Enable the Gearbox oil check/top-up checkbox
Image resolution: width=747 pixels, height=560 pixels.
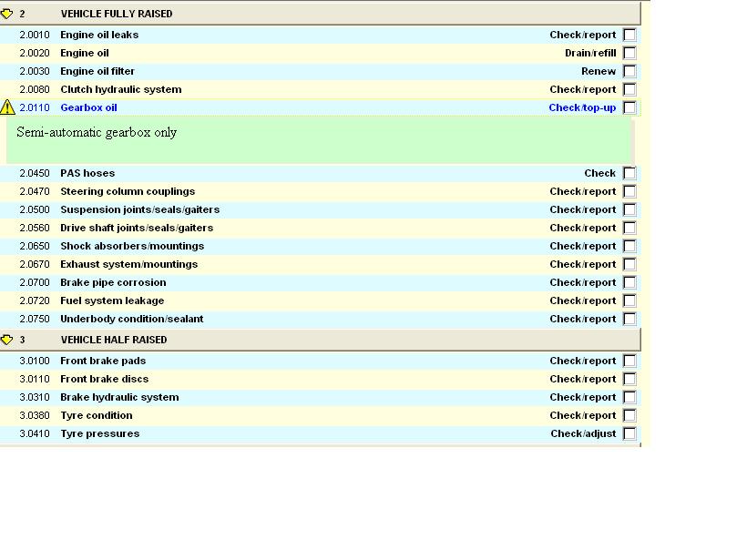(x=629, y=107)
